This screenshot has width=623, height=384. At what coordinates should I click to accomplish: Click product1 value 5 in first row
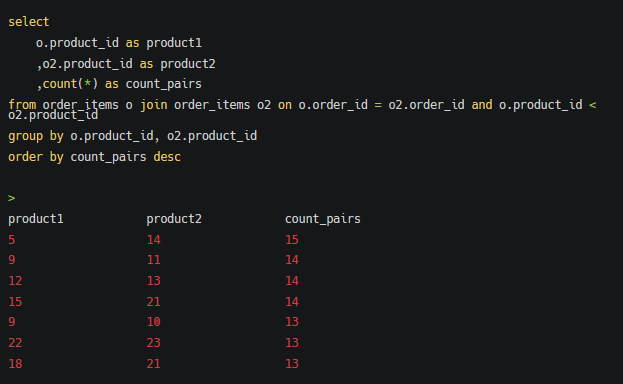[12, 240]
